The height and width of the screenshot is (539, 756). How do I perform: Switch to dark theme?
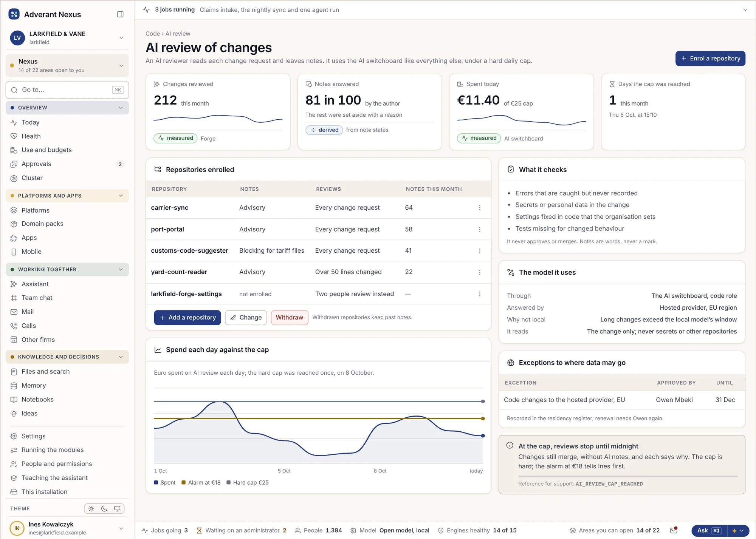coord(104,508)
